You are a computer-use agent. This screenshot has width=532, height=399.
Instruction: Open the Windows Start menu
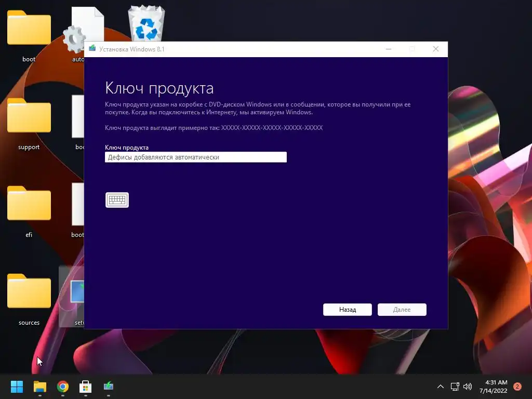17,387
